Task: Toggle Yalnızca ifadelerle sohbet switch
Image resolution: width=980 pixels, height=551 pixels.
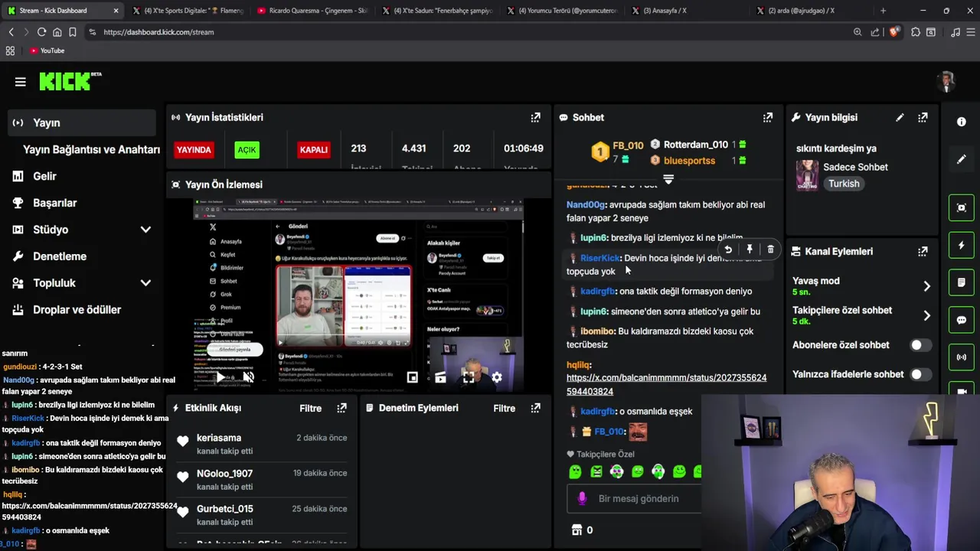Action: [920, 374]
